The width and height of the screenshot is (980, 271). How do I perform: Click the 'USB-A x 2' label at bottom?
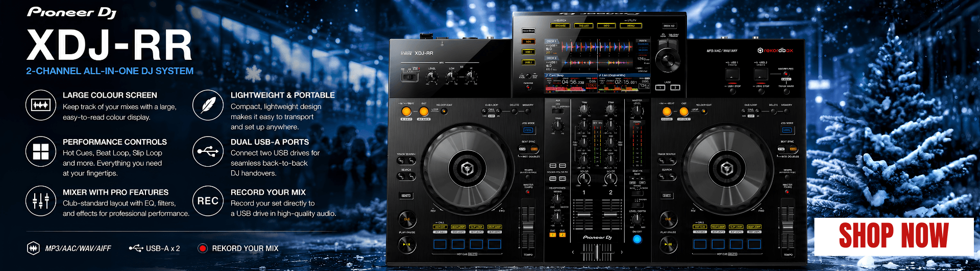(163, 249)
